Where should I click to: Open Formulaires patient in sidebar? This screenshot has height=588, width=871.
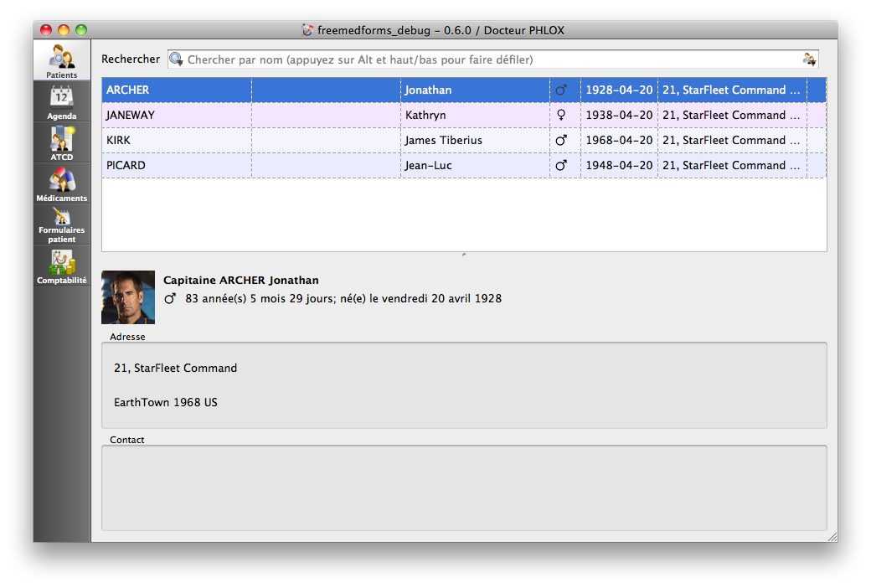click(62, 224)
